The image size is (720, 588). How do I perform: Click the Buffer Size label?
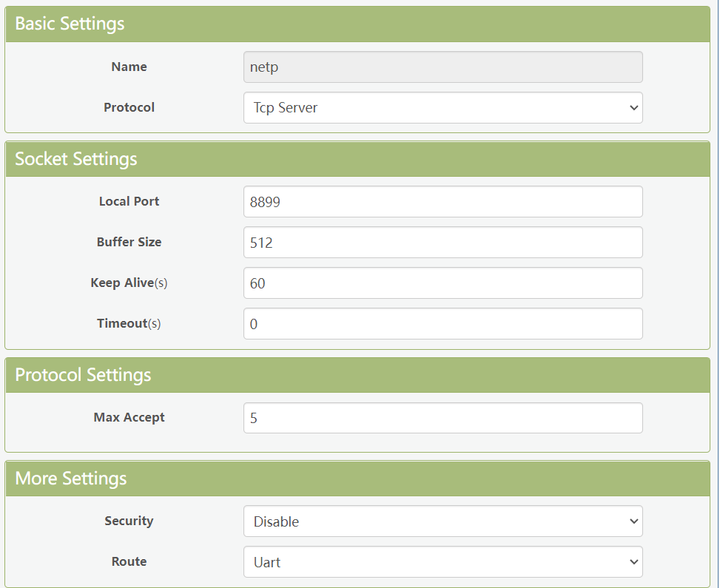129,242
